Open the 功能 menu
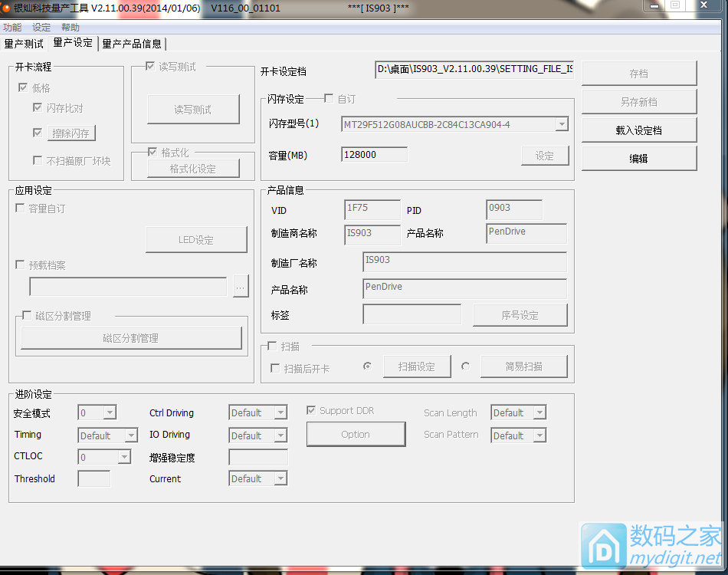The height and width of the screenshot is (575, 728). coord(12,28)
